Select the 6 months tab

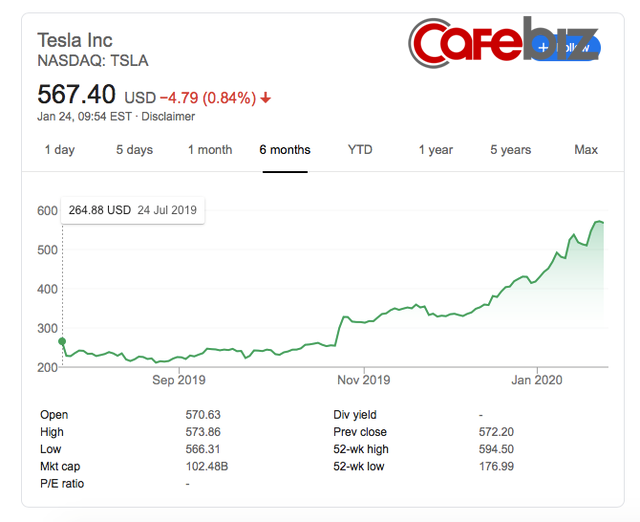pos(285,150)
